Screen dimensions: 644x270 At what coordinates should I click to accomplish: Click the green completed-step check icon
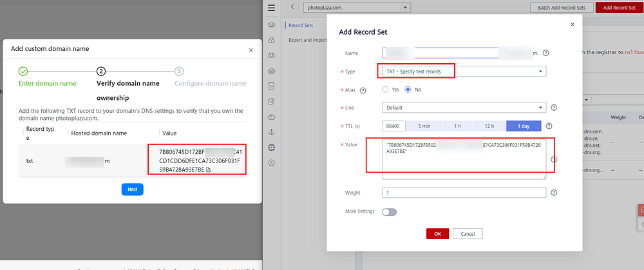[x=23, y=71]
